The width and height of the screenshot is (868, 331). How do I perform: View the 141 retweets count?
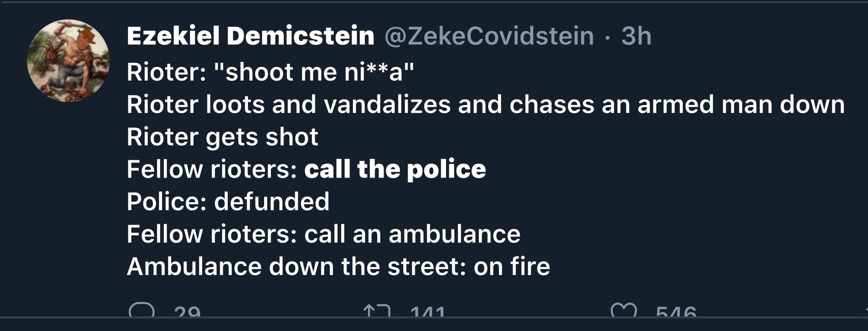[428, 311]
